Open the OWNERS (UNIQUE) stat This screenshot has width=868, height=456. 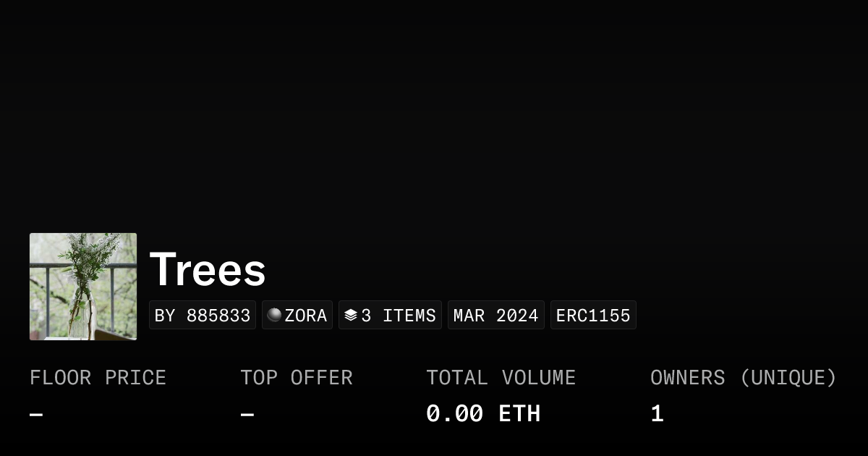[744, 377]
